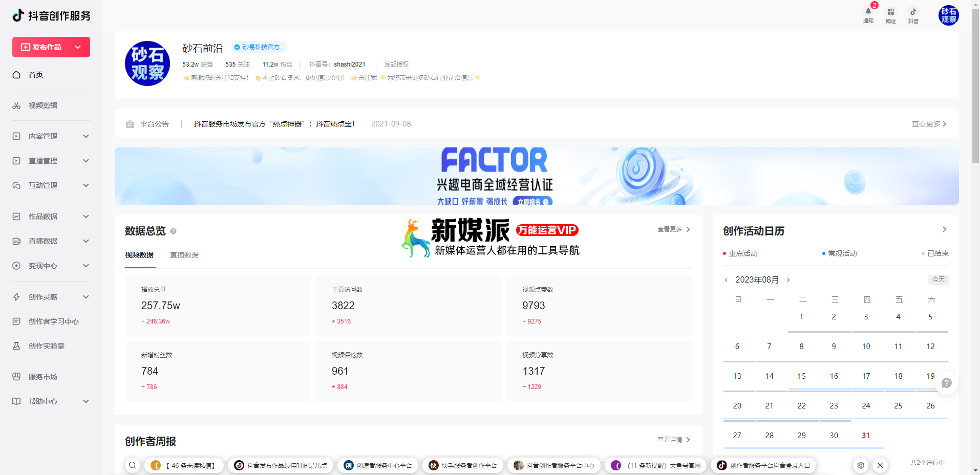The image size is (980, 475).
Task: Open 创造者服务中心平台 suggestion
Action: (x=378, y=465)
